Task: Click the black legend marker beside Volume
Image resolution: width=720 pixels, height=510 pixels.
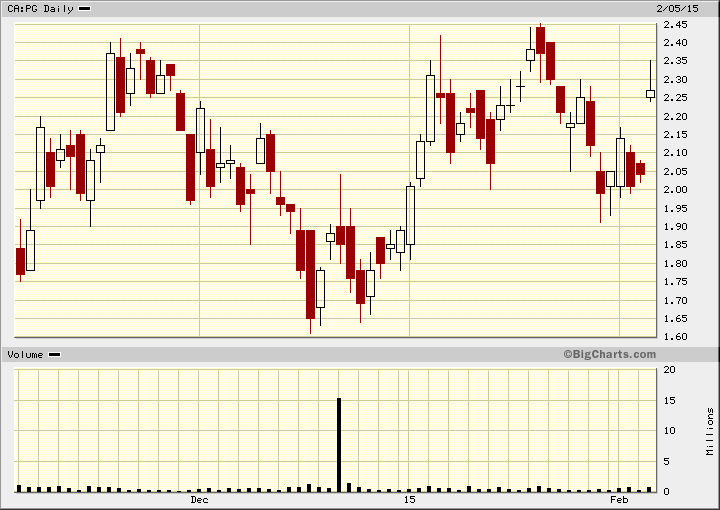Action: [x=55, y=355]
